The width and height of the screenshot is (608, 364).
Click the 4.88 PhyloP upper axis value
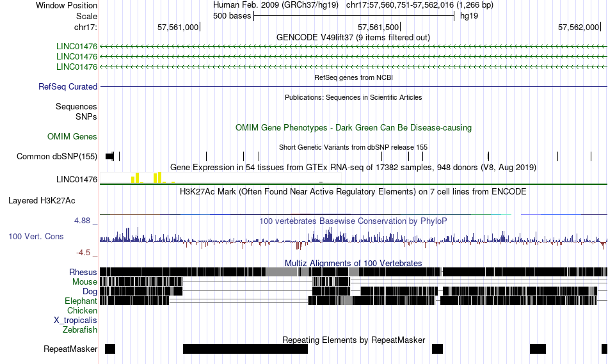[82, 221]
